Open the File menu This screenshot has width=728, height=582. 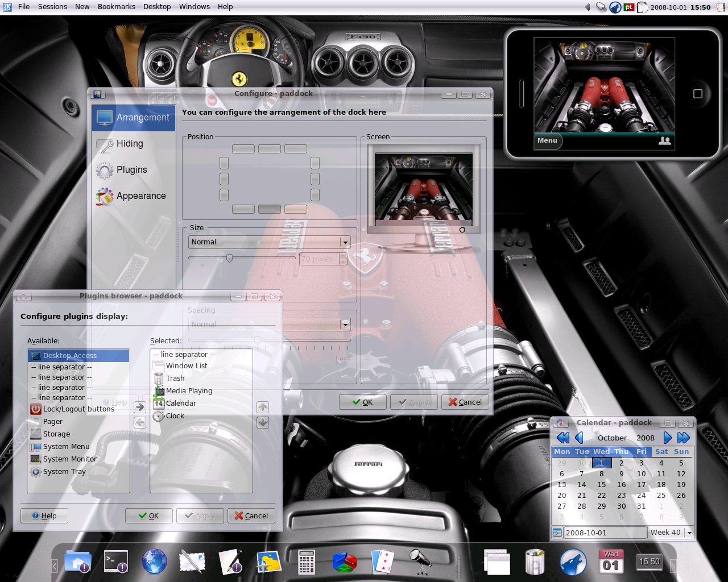coord(24,7)
